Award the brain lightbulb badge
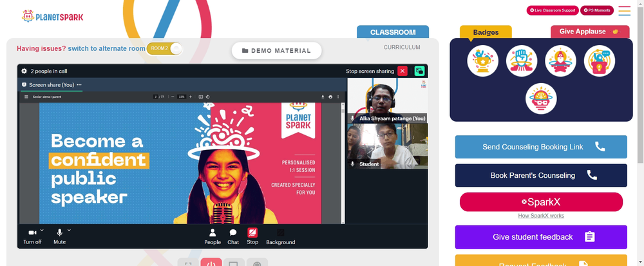The width and height of the screenshot is (644, 266). click(541, 99)
